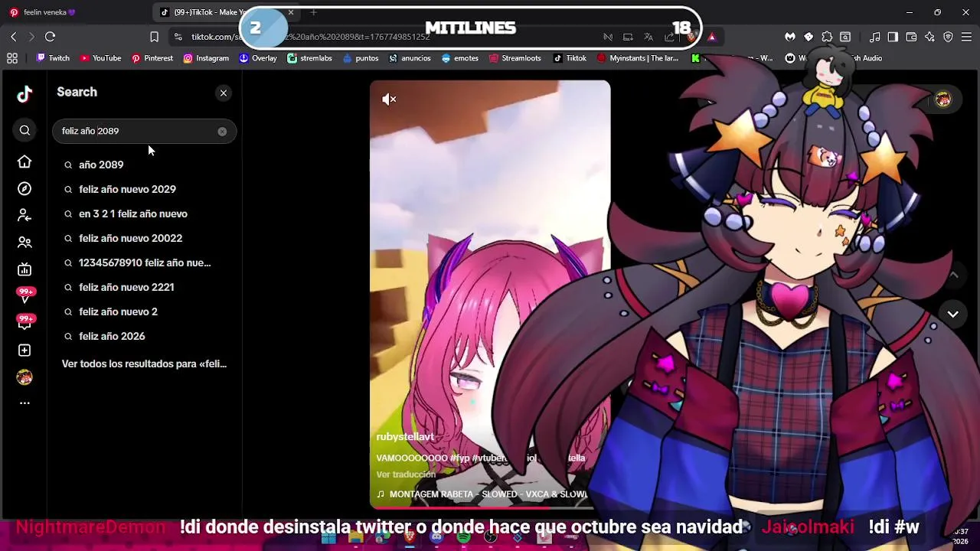Viewport: 980px width, 551px height.
Task: Unmute the TikTok video
Action: pos(389,99)
